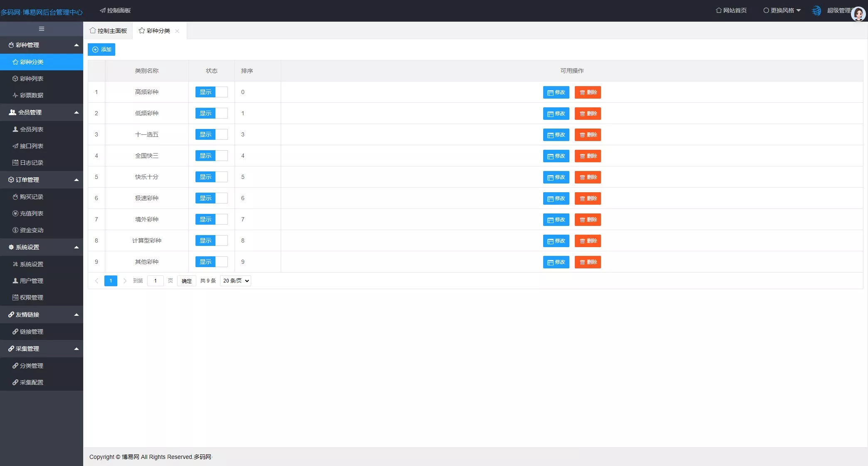Open 日志记录 in the sidebar
This screenshot has width=868, height=466.
(31, 163)
